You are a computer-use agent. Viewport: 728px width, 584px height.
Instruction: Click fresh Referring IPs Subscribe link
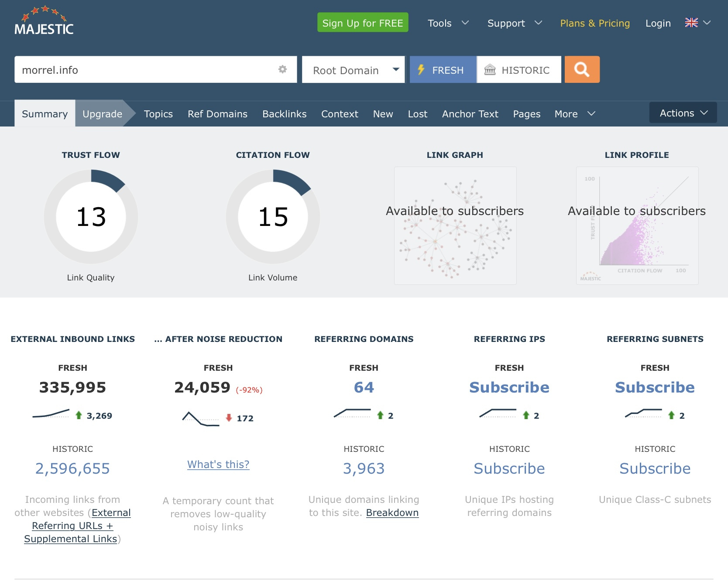coord(509,387)
